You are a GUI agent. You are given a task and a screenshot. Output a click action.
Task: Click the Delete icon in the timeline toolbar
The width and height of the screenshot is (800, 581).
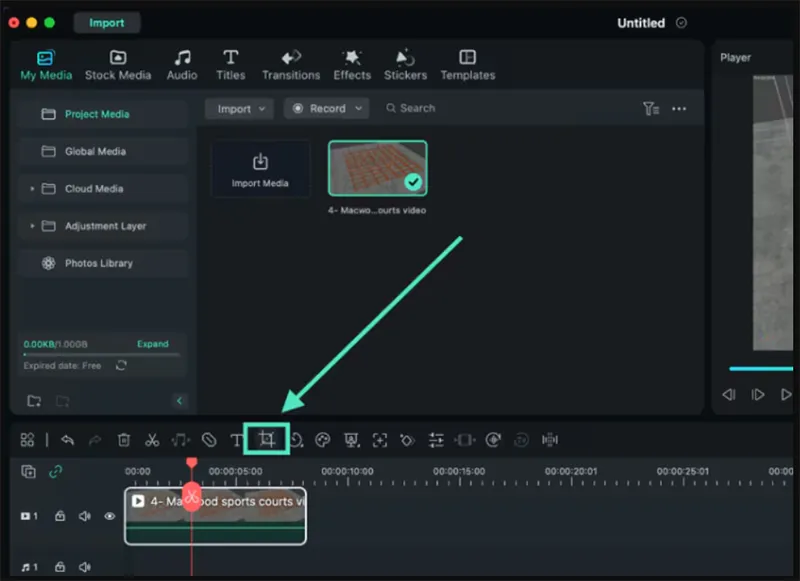coord(123,440)
